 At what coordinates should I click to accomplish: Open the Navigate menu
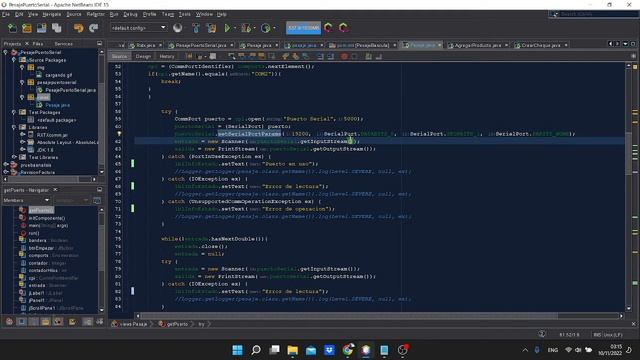pos(51,14)
